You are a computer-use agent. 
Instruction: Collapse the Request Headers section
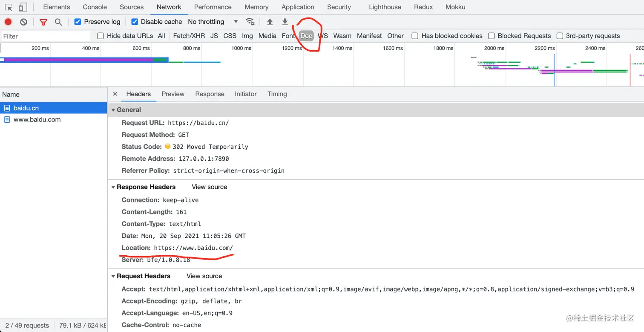(x=113, y=276)
